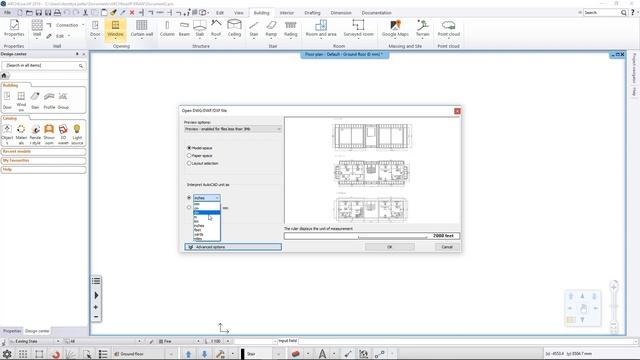Switch to the Documentation ribbon tab

(376, 13)
